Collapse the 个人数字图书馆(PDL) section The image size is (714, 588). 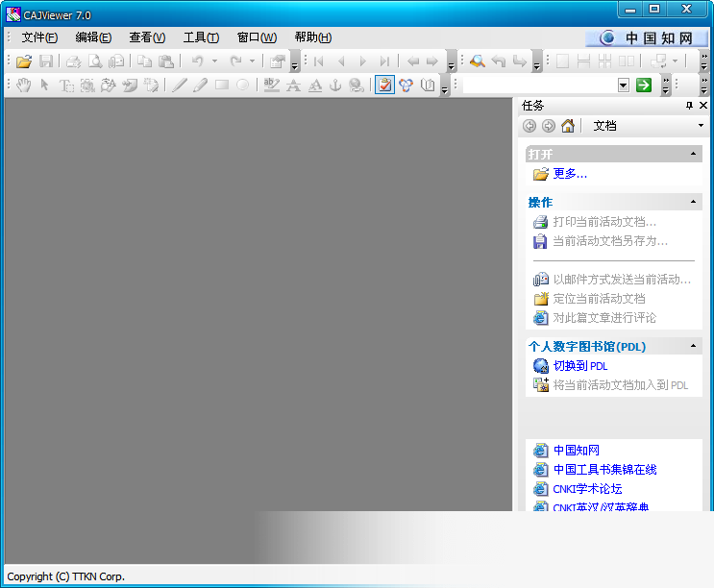693,346
